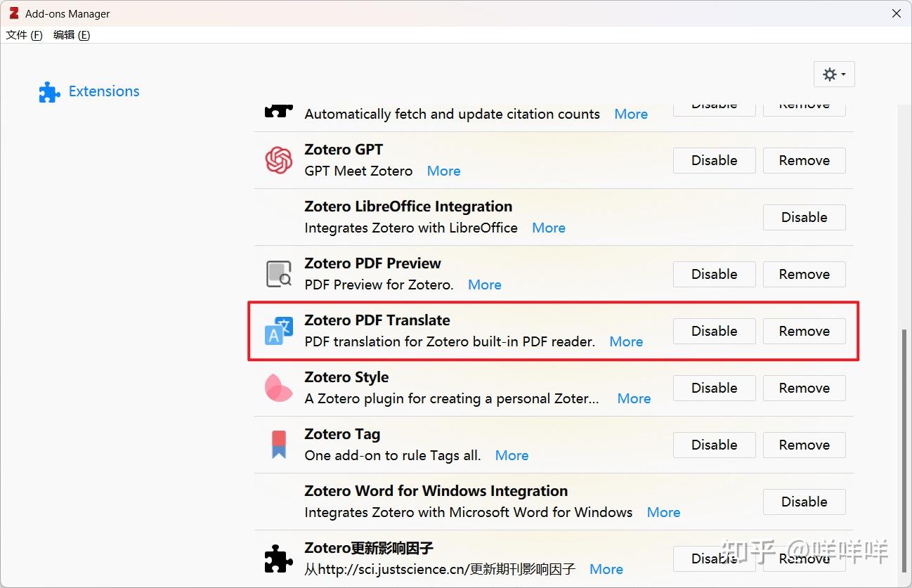Click the Zotero Tag bookmark icon
The height and width of the screenshot is (588, 912).
[x=279, y=445]
